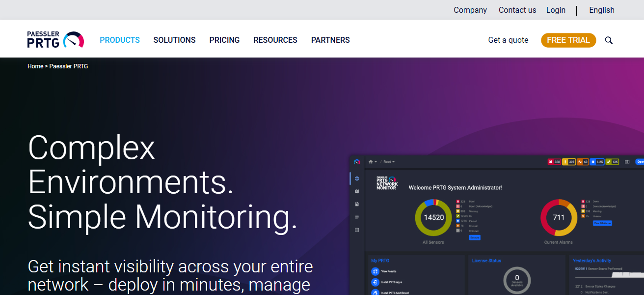Viewport: 644px width, 295px height.
Task: Select the report file icon in dashboard sidebar
Action: point(357,204)
